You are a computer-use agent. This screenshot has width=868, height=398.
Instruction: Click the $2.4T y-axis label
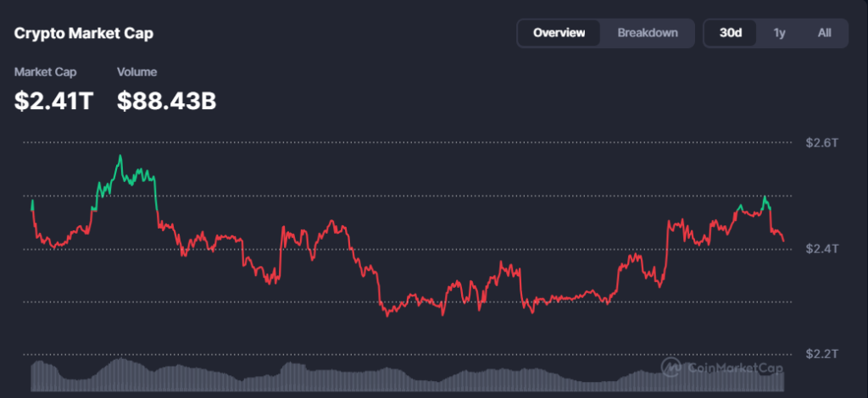coord(821,249)
